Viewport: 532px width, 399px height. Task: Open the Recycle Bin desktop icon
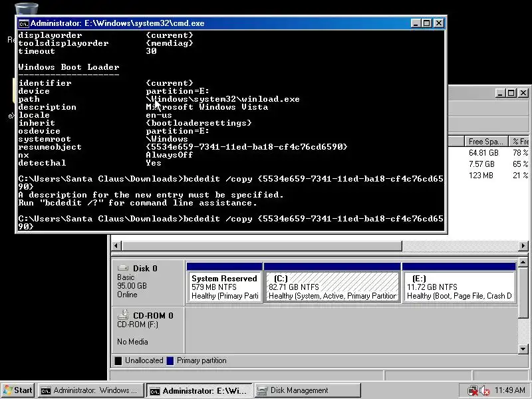pyautogui.click(x=26, y=8)
